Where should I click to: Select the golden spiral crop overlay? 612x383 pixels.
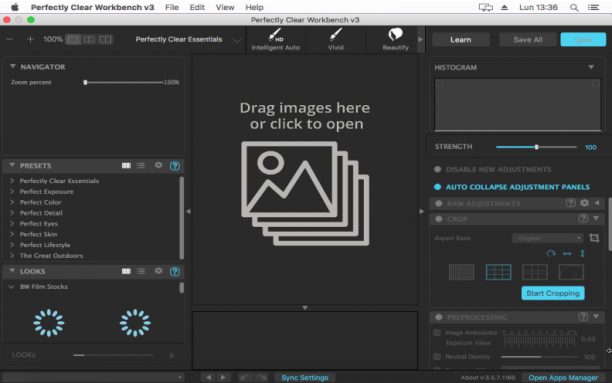[x=571, y=272]
